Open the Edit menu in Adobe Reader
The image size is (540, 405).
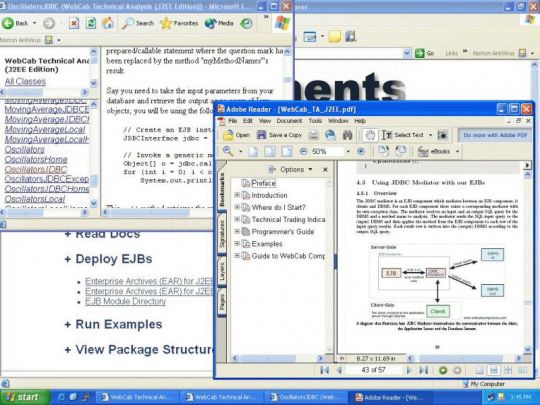point(248,121)
